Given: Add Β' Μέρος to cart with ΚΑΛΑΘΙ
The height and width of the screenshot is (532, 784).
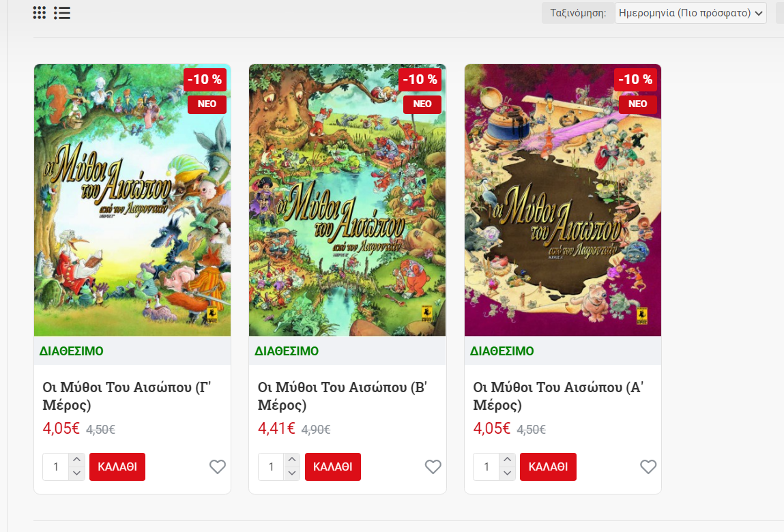Looking at the screenshot, I should (333, 467).
